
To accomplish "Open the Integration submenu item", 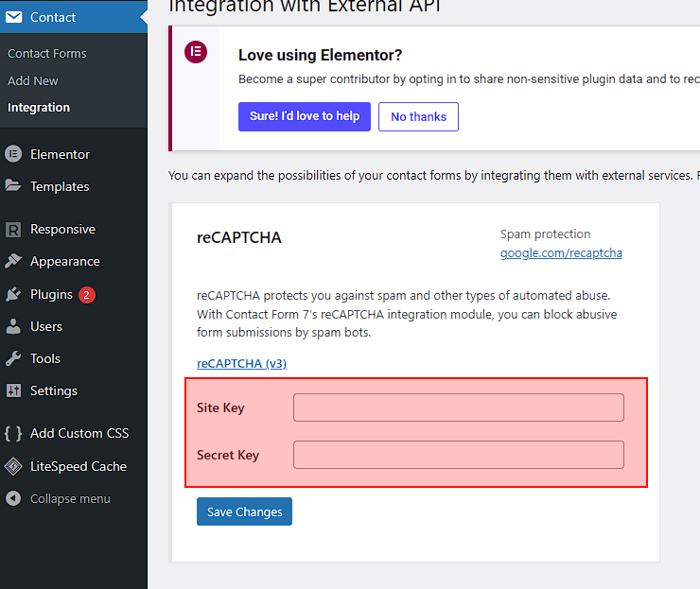I will (x=39, y=108).
